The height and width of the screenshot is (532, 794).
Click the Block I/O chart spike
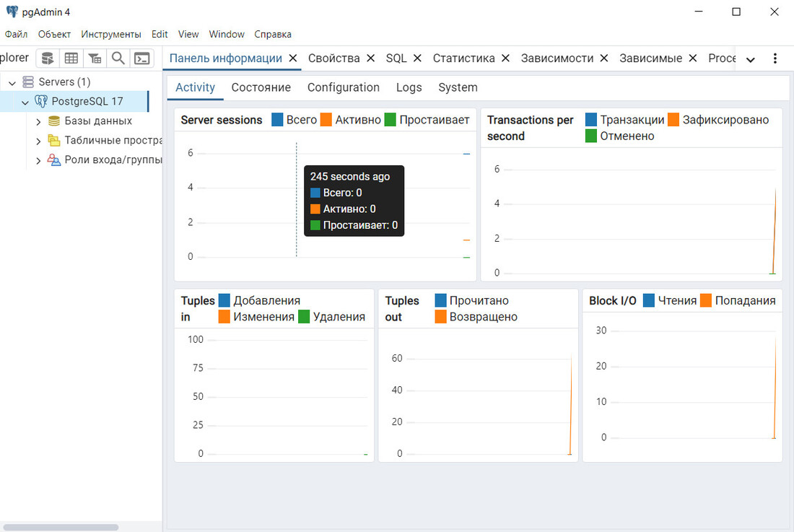pos(775,387)
